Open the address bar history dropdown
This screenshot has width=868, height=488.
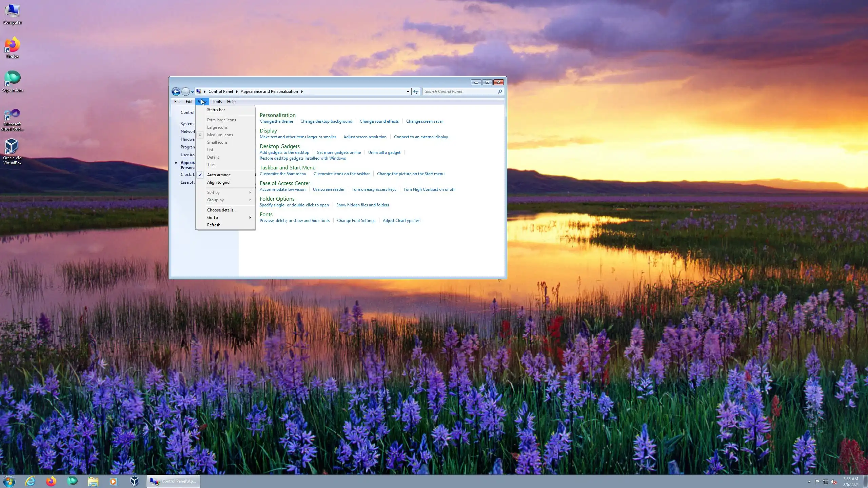[408, 91]
